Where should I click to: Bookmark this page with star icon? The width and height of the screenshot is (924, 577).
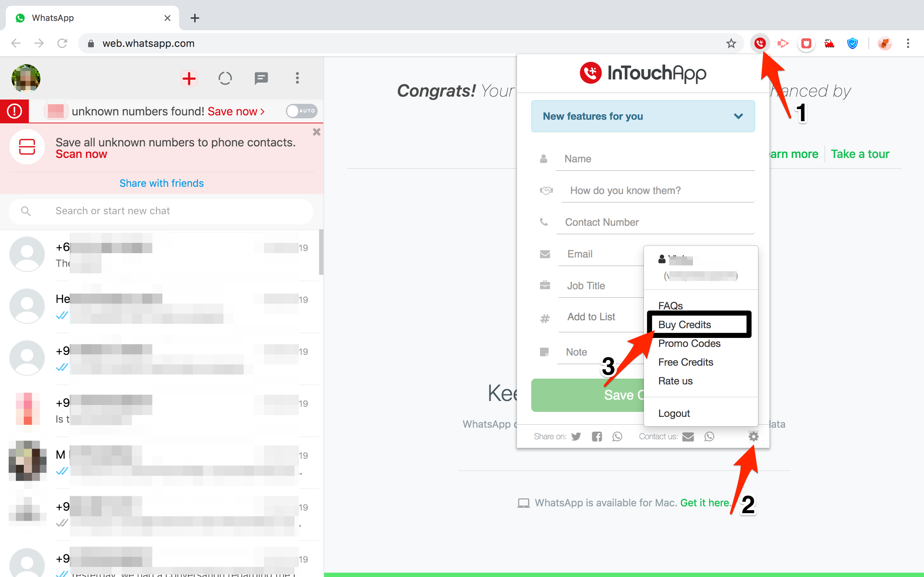tap(731, 44)
